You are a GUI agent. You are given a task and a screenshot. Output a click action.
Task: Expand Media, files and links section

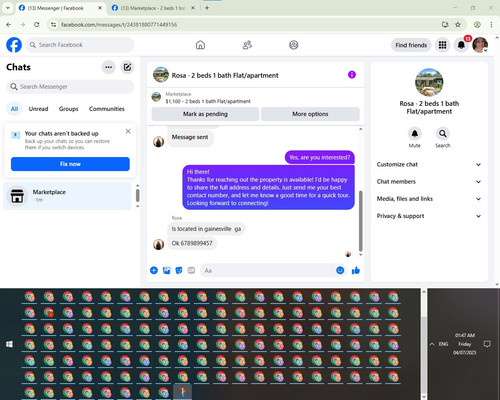click(429, 199)
